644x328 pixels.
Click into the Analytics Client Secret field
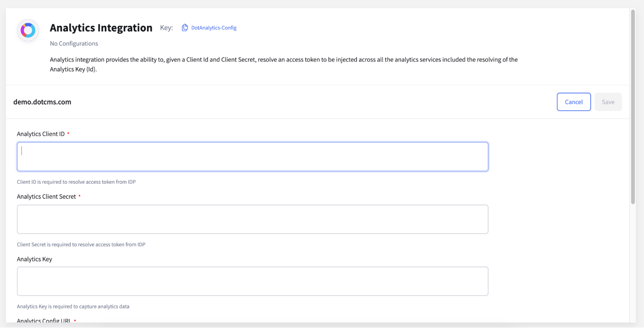point(252,219)
